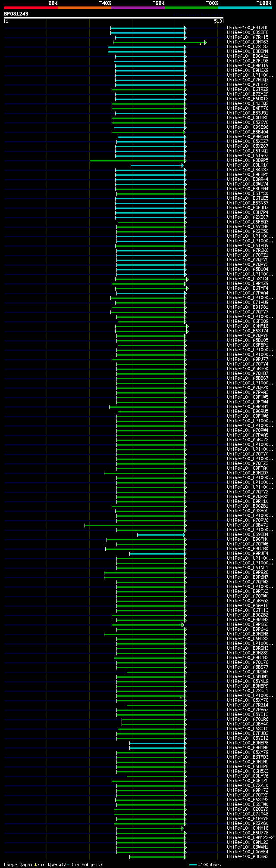The height and width of the screenshot is (868, 276).
Task: Select label UniRef100_A9PJ77
Action: pyautogui.click(x=248, y=359)
